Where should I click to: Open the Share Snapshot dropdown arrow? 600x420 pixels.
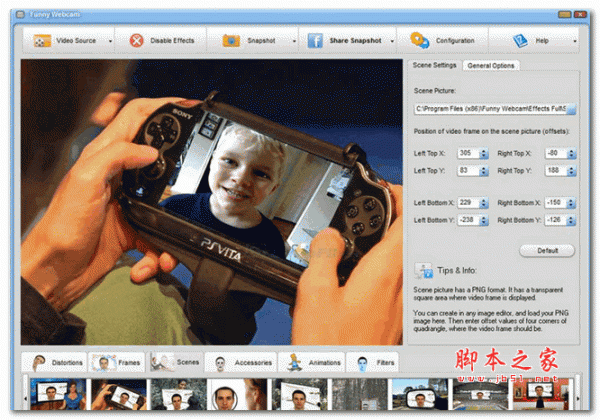(x=392, y=41)
